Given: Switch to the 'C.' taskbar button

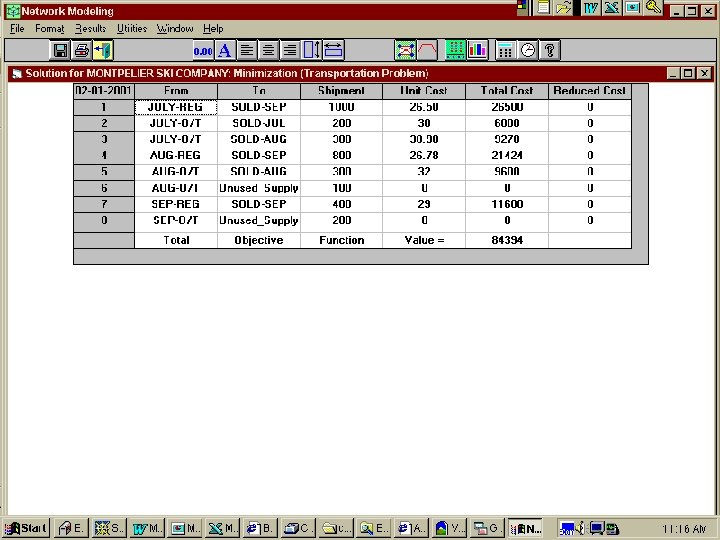Looking at the screenshot, I should [298, 528].
